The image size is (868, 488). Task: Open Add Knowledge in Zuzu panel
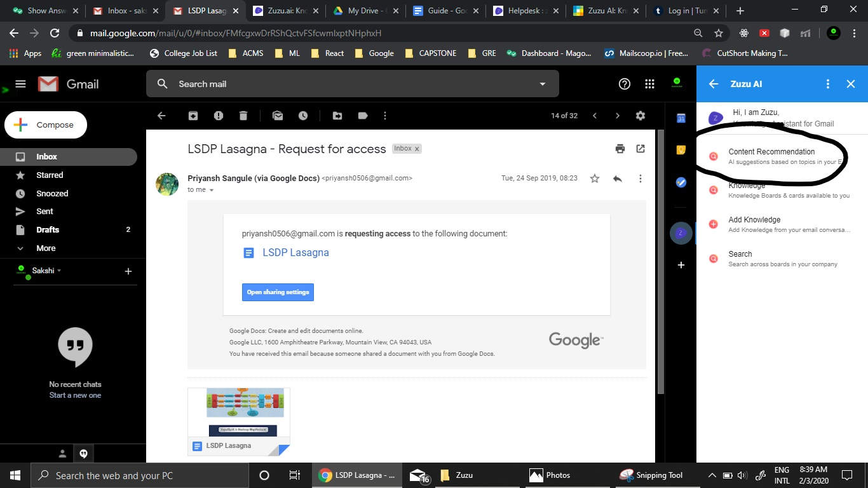(x=782, y=224)
